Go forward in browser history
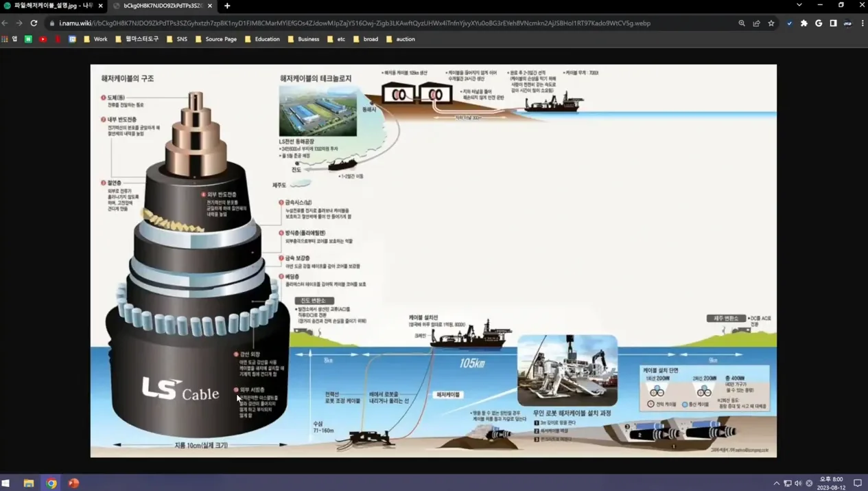The image size is (868, 491). (19, 23)
